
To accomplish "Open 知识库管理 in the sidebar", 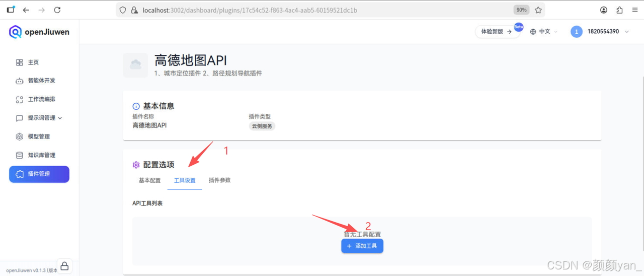I will [x=39, y=155].
